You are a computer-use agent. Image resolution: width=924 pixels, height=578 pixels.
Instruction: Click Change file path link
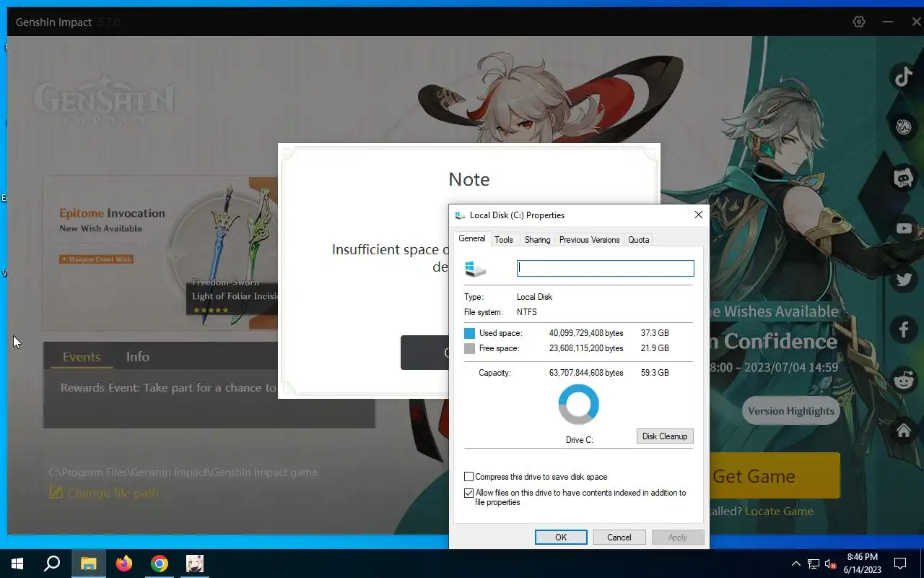(x=113, y=493)
